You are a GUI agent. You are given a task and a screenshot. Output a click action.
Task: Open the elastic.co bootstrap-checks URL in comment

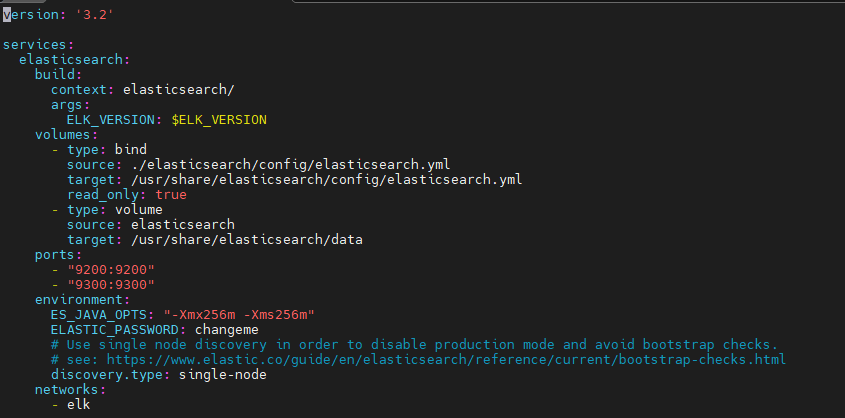(446, 359)
